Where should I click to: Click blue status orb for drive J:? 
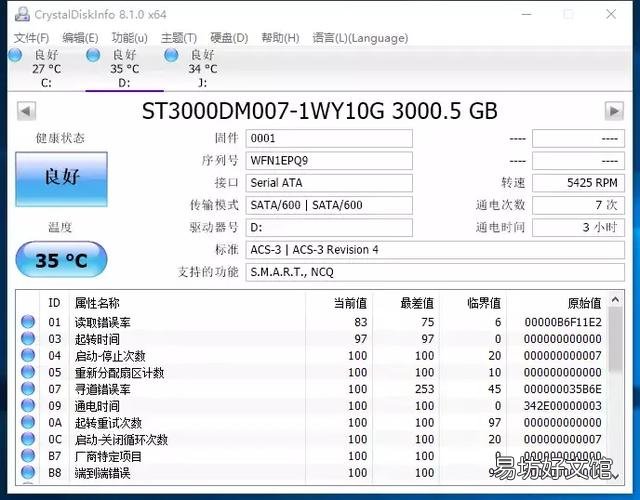coord(171,55)
